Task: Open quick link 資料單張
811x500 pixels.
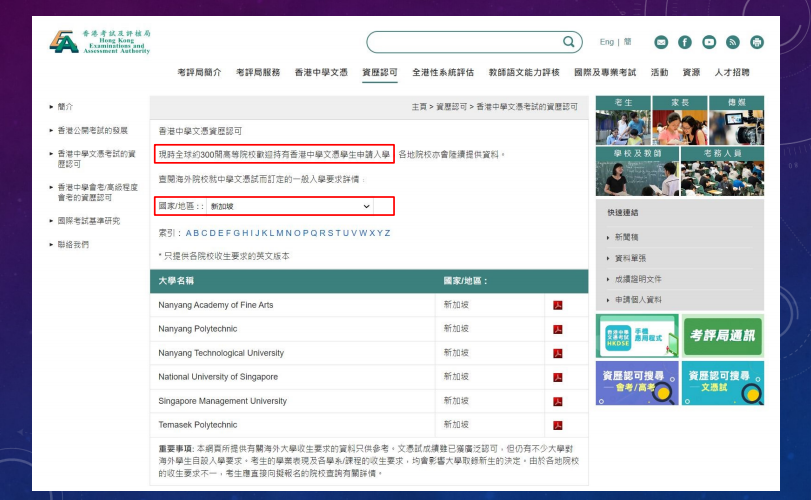Action: (630, 258)
